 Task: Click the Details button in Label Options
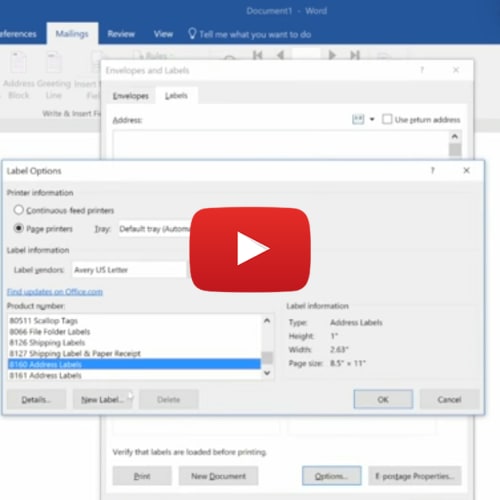pyautogui.click(x=36, y=399)
